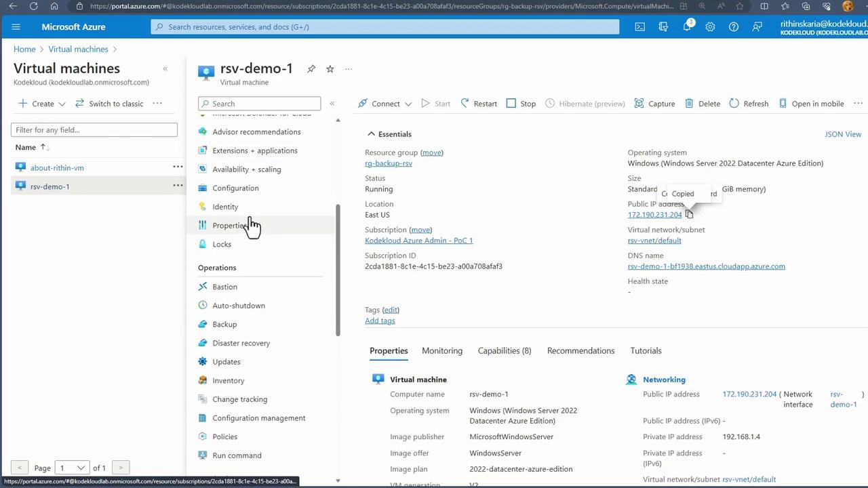Delete the virtual machine

coord(703,104)
